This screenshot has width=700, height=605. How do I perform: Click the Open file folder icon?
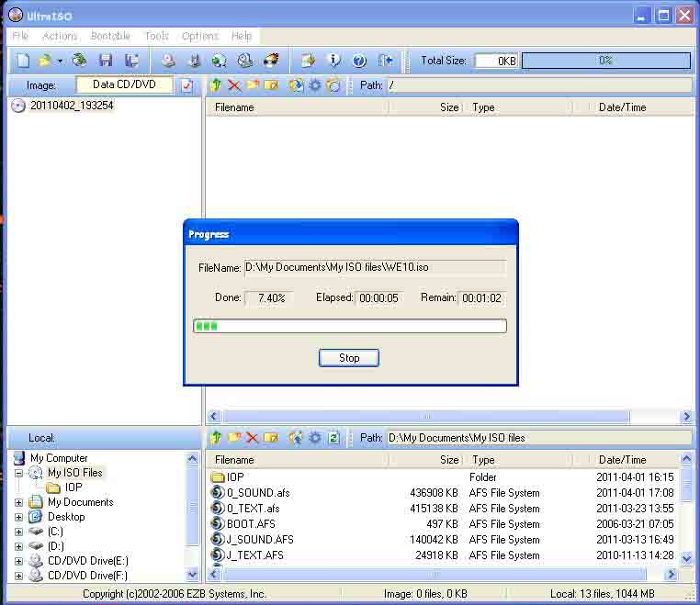[45, 61]
